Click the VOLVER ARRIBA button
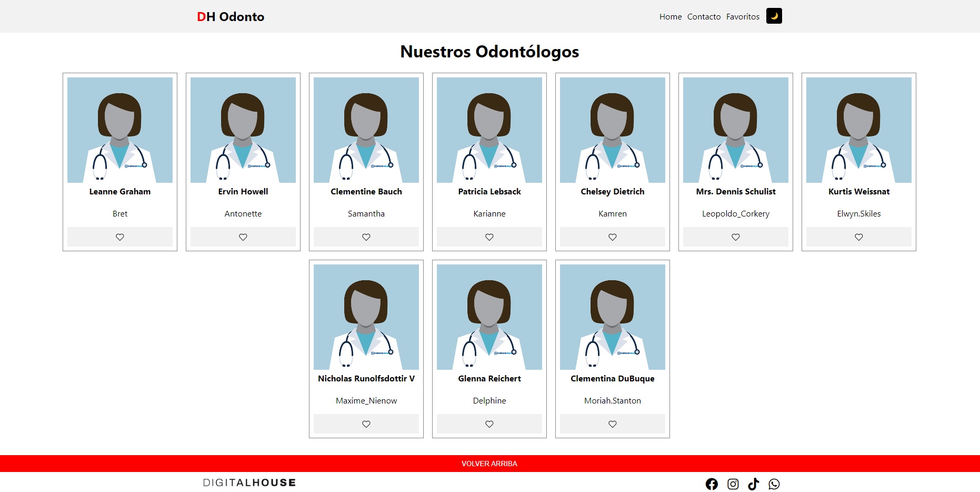 (489, 464)
